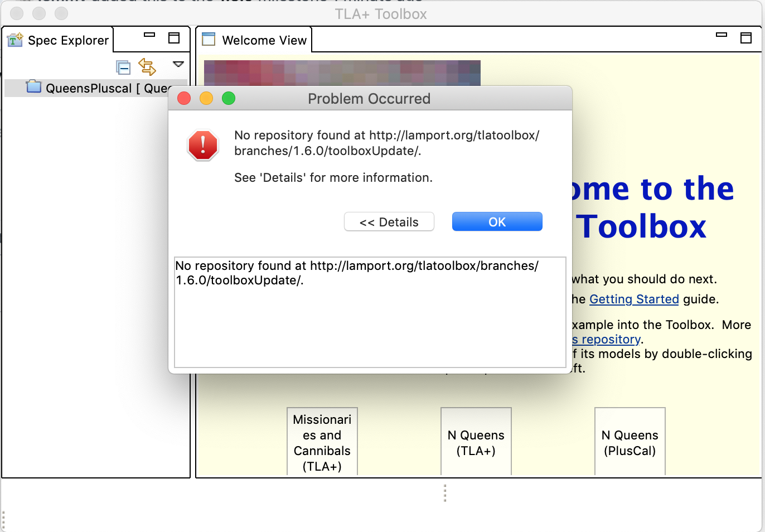Click the sash dots between panels

click(444, 493)
